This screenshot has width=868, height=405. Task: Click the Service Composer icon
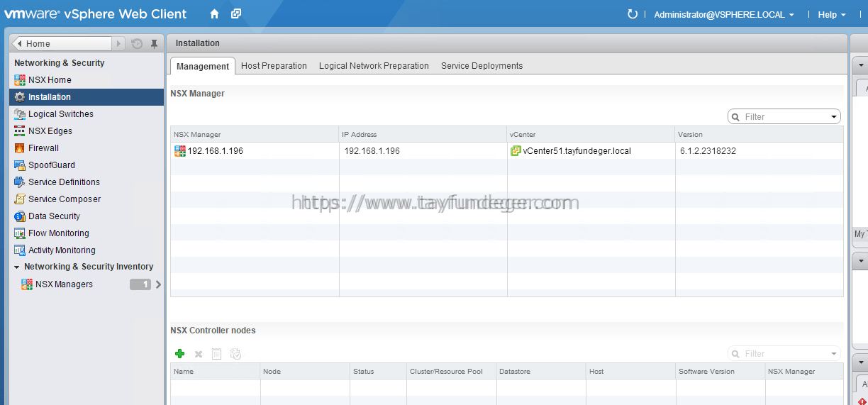tap(20, 199)
